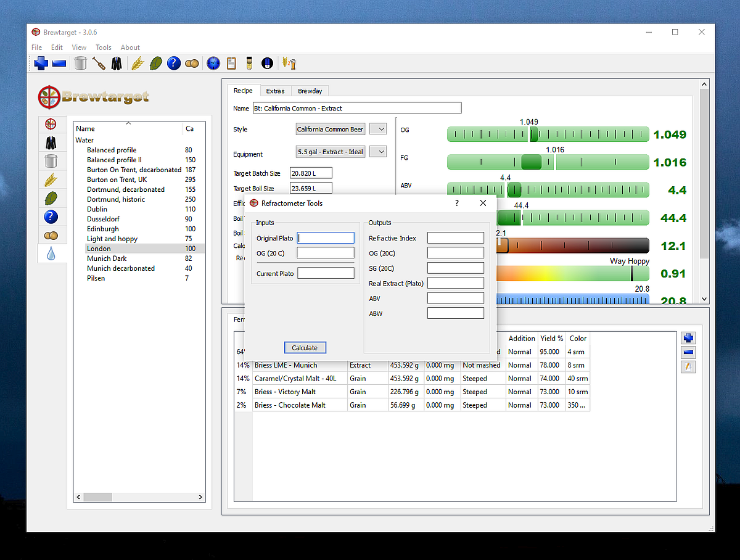Switch to yeasts side tab with yeast cells
This screenshot has height=560, width=740.
(x=51, y=235)
